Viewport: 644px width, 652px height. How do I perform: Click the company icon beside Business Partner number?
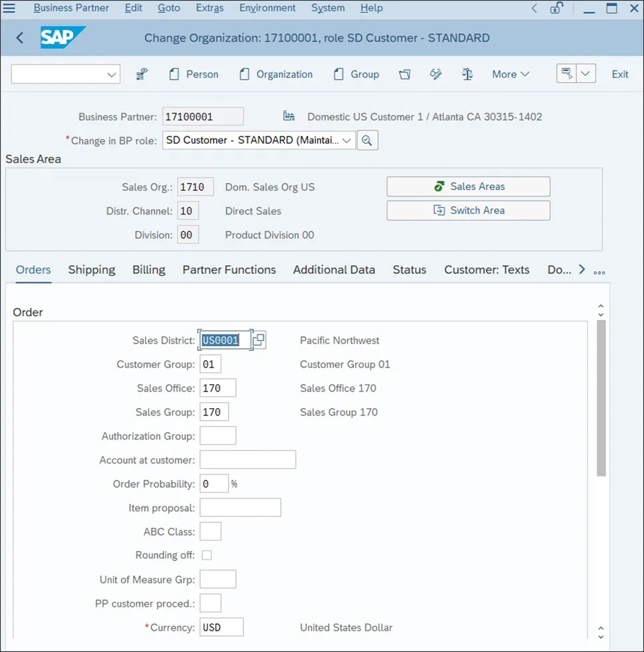click(x=289, y=116)
